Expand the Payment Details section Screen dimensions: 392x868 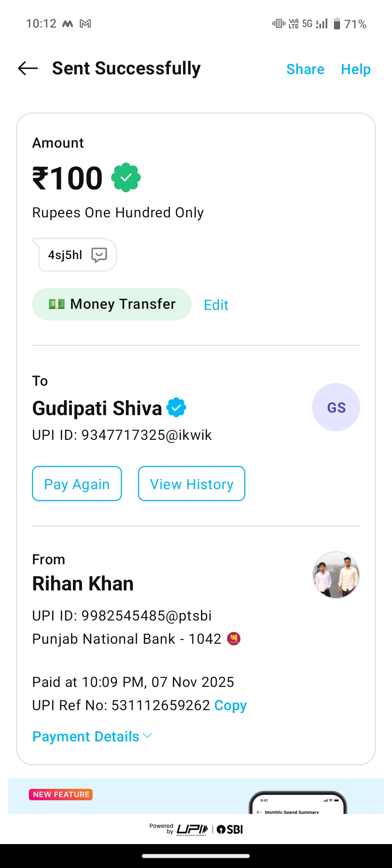(86, 737)
